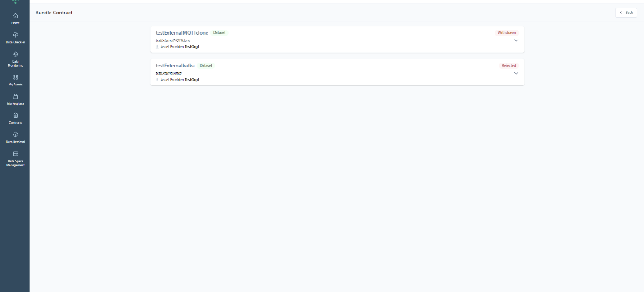Open the Data Monitoring icon
644x292 pixels.
pyautogui.click(x=15, y=54)
